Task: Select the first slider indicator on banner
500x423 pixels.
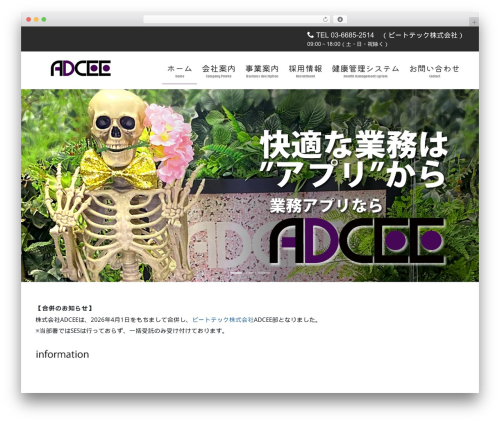Action: pos(236,273)
